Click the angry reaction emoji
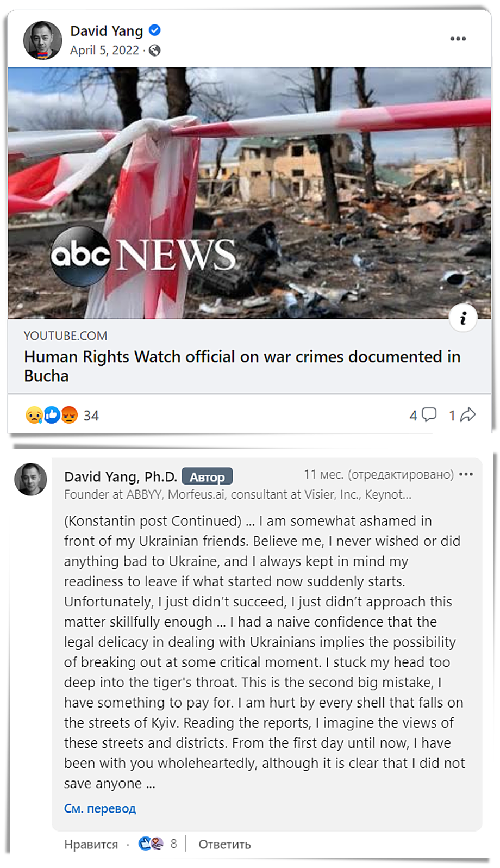This screenshot has width=500, height=868. [69, 416]
